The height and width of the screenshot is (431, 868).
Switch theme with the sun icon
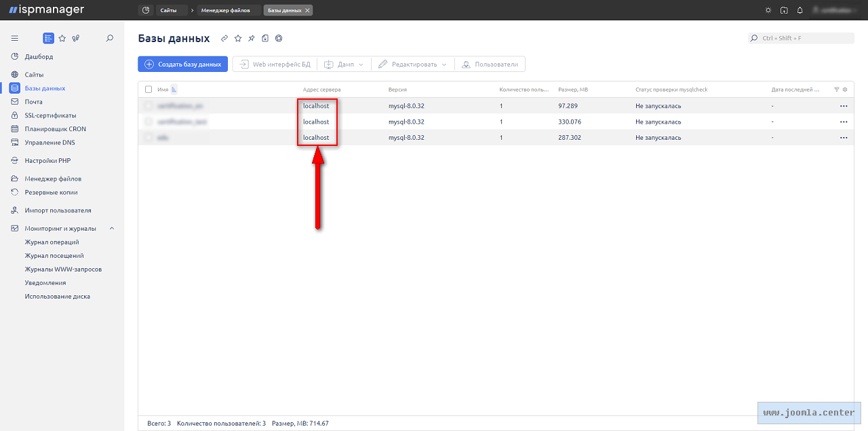[768, 10]
